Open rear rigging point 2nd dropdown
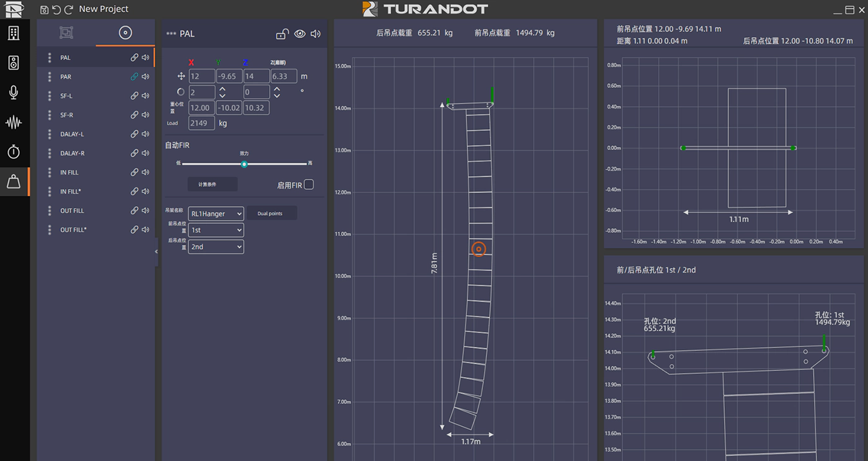 click(216, 247)
